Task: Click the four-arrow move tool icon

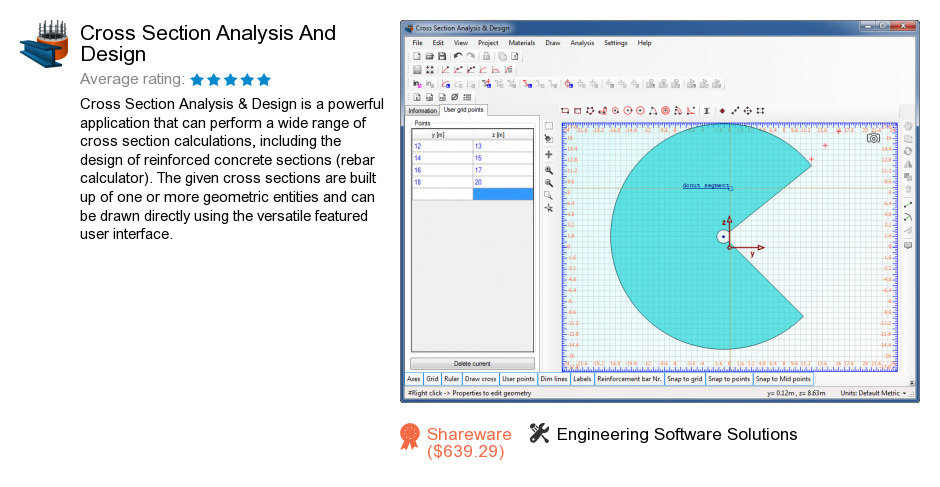Action: click(x=748, y=110)
